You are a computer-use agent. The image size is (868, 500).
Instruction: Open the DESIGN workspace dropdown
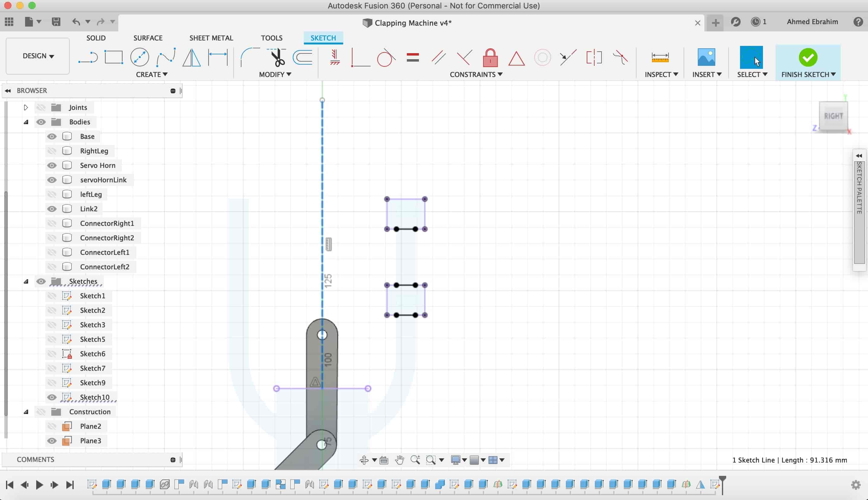click(38, 56)
